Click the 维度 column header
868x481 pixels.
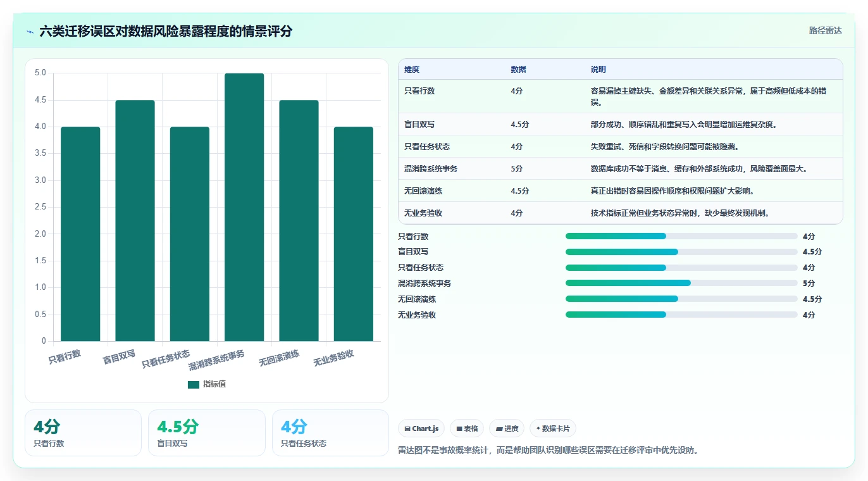[412, 70]
